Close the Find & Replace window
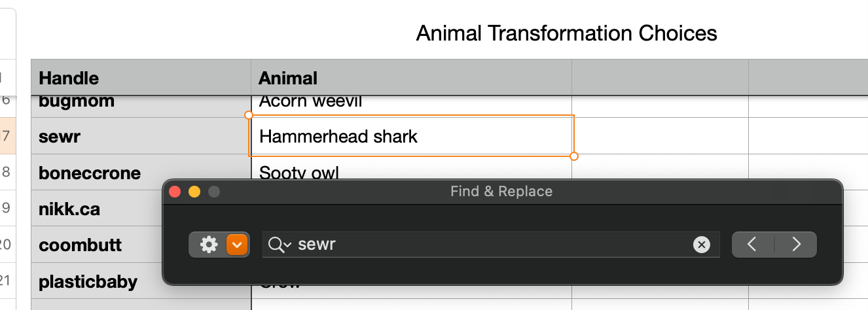868x310 pixels. [x=175, y=192]
